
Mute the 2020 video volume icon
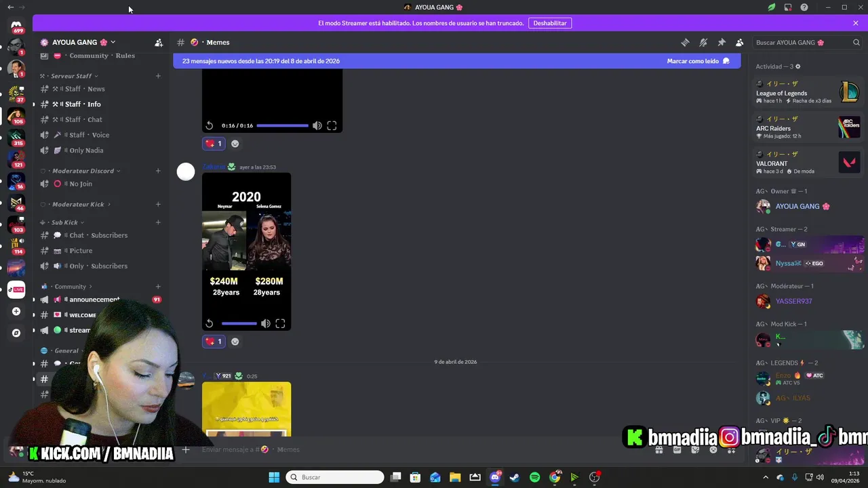[266, 324]
